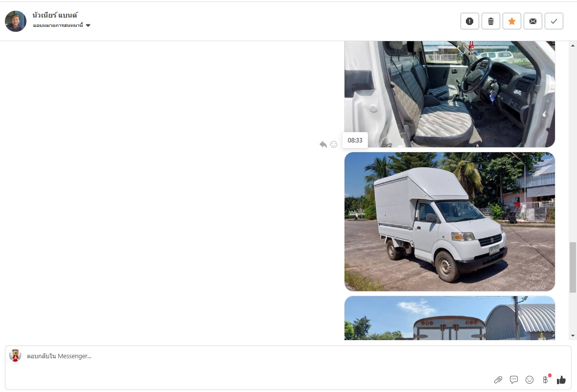Delete conversation using trash icon
Viewport: 577px width, 392px height.
tap(490, 22)
